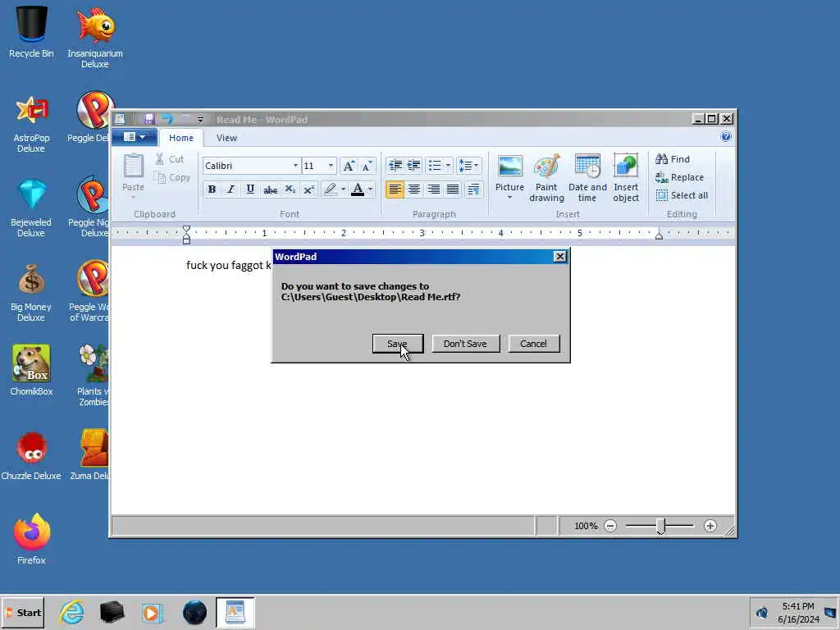840x630 pixels.
Task: Open Windows Media Player taskbar icon
Action: pyautogui.click(x=152, y=613)
